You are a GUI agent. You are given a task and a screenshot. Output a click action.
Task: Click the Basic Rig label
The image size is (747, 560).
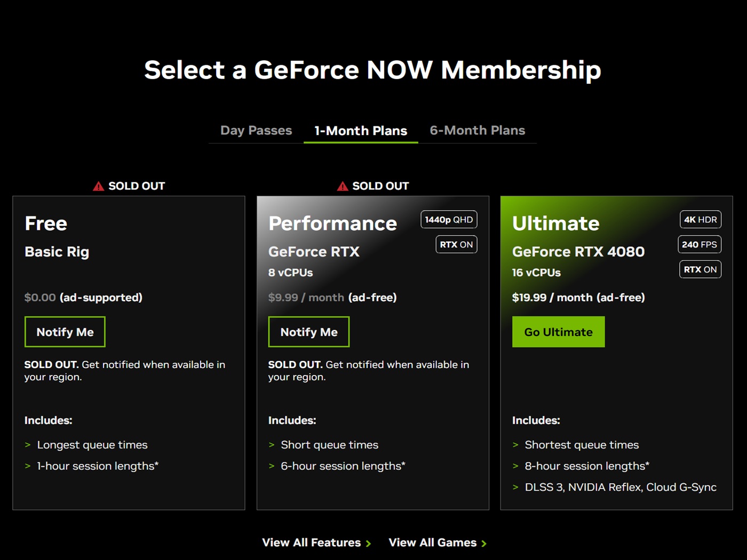tap(57, 252)
